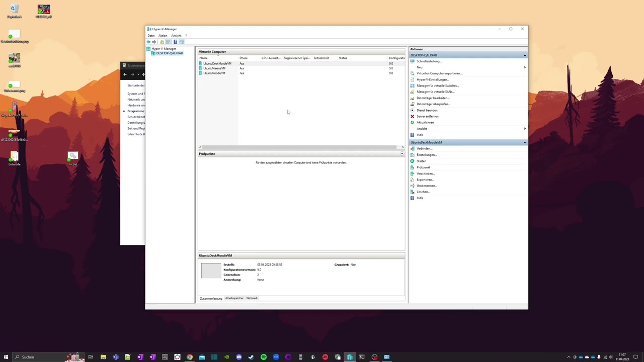Click the Löschen icon in actions
This screenshot has height=362, width=644.
[413, 192]
